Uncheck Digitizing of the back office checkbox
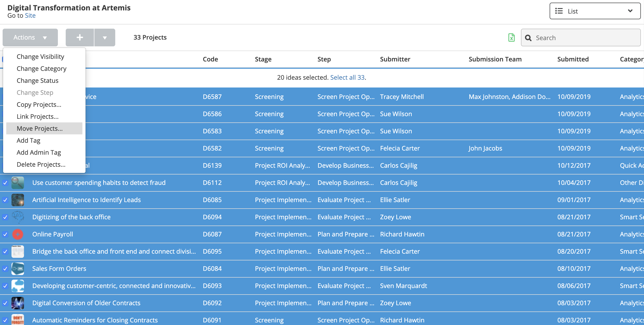 [x=5, y=217]
